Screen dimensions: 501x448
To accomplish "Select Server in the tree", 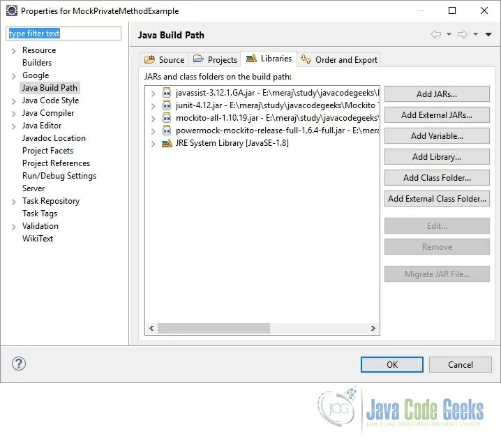I will tap(33, 188).
